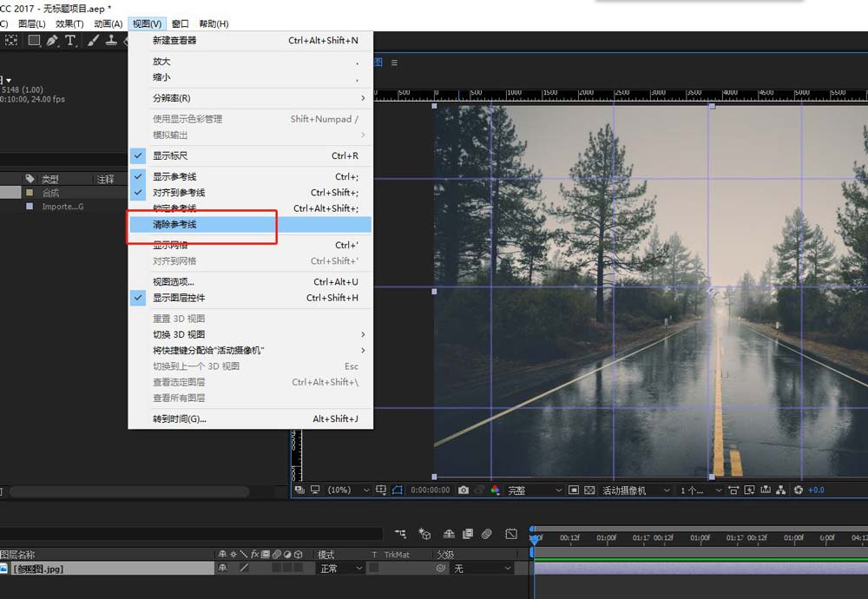Screen dimensions: 868x599
Task: Open the 正常 blending mode dropdown
Action: tap(340, 568)
